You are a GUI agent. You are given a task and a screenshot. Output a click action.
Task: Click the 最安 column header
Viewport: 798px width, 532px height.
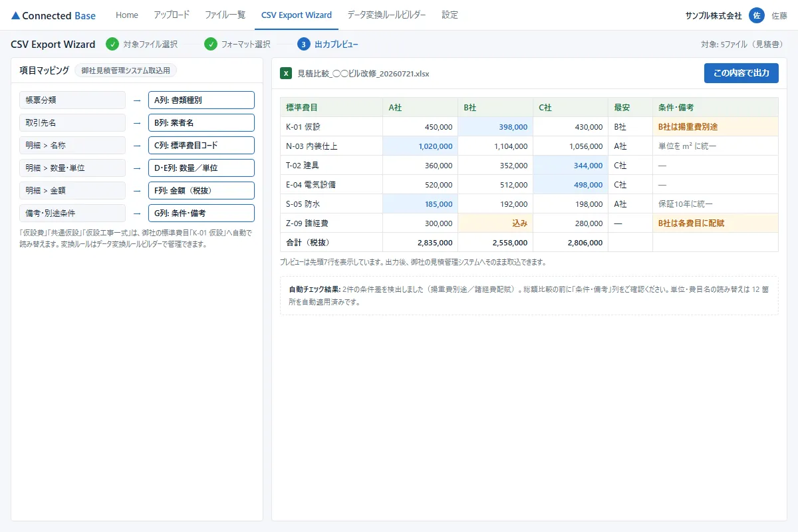[x=630, y=107]
